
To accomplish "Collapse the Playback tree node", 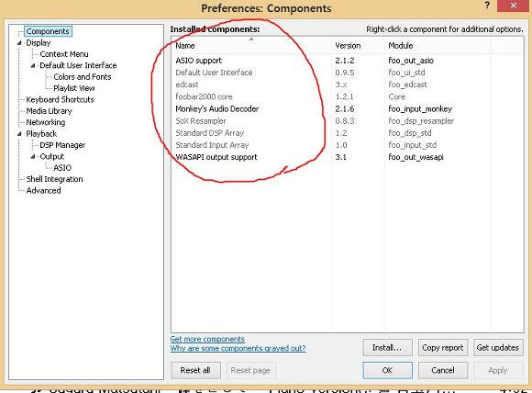I will 19,134.
